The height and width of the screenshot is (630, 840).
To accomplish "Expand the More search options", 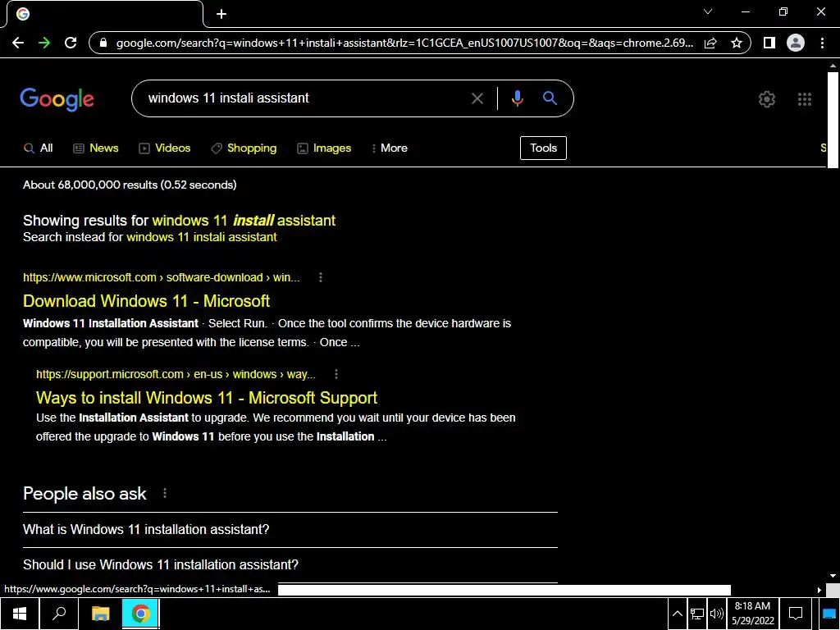I will (x=390, y=148).
